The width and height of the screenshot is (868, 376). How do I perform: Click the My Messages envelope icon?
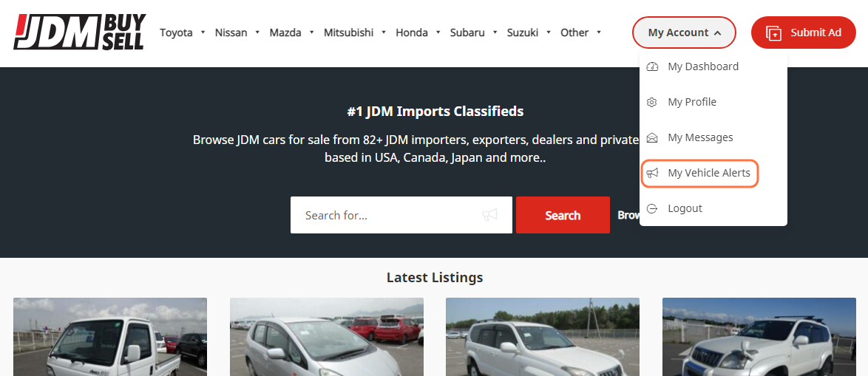(652, 137)
